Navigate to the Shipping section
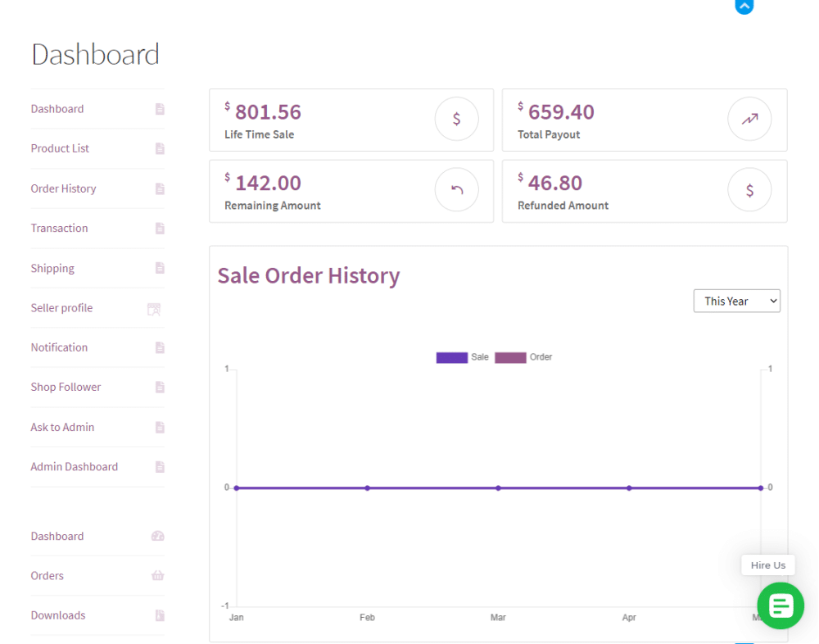819x644 pixels. [x=52, y=268]
